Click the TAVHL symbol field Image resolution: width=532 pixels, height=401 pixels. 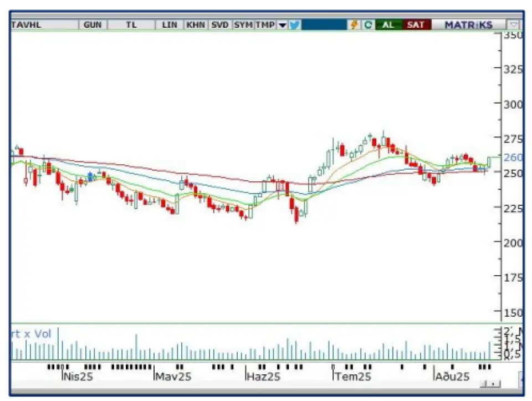(x=44, y=25)
